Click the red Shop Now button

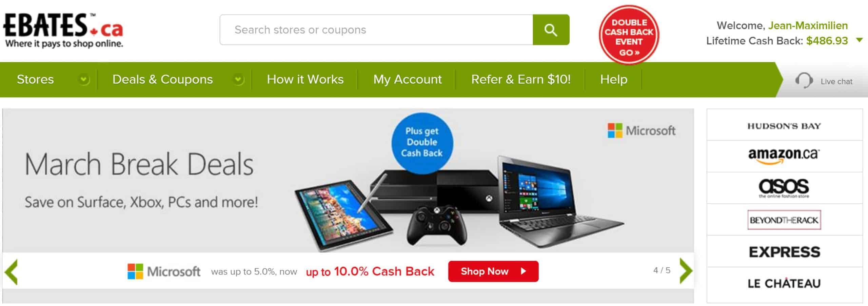coord(493,271)
